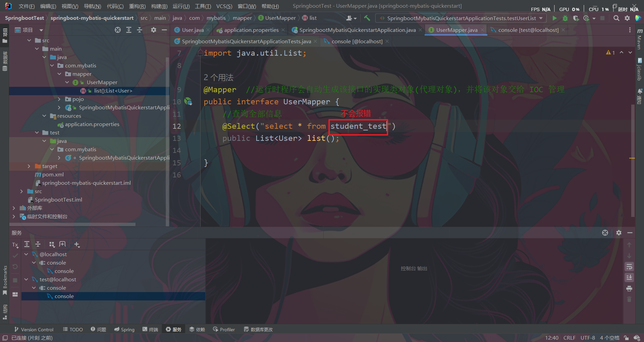Open the Tx transaction mode dropdown
644x342 pixels.
click(x=15, y=245)
